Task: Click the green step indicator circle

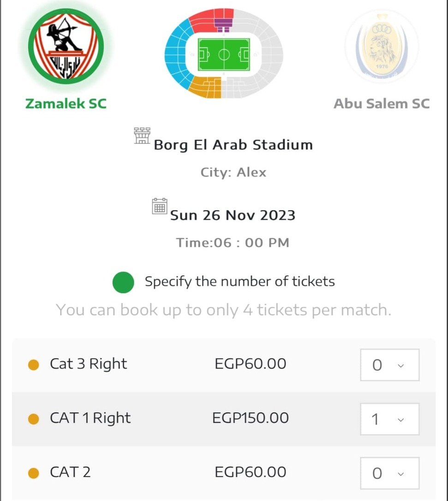Action: click(x=123, y=282)
